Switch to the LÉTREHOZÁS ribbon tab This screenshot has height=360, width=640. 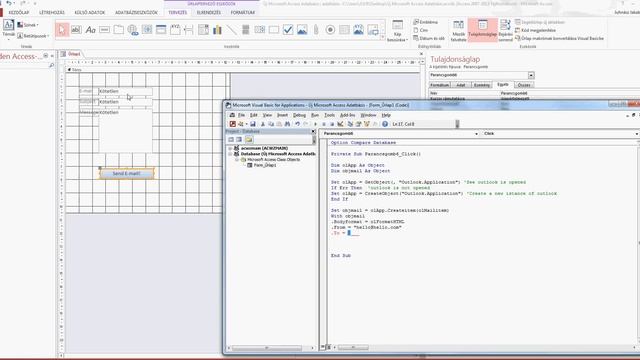click(52, 13)
